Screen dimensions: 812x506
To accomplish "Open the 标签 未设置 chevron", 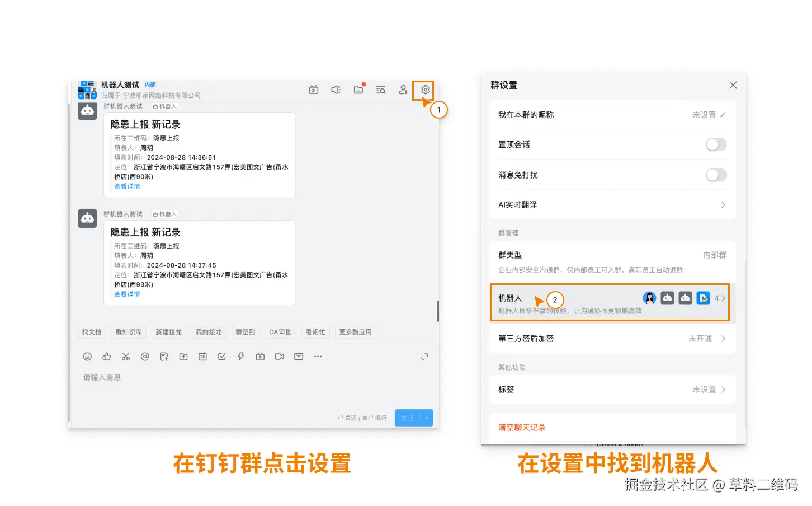I will click(723, 390).
